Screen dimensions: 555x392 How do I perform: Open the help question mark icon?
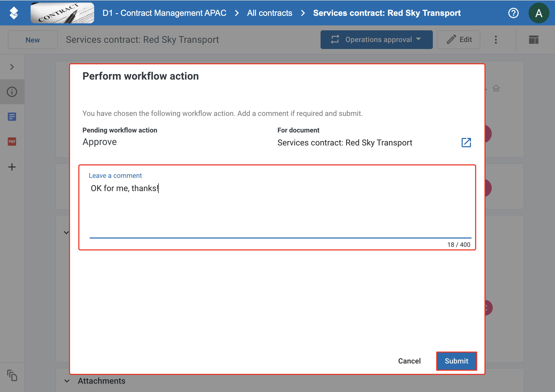click(x=513, y=13)
